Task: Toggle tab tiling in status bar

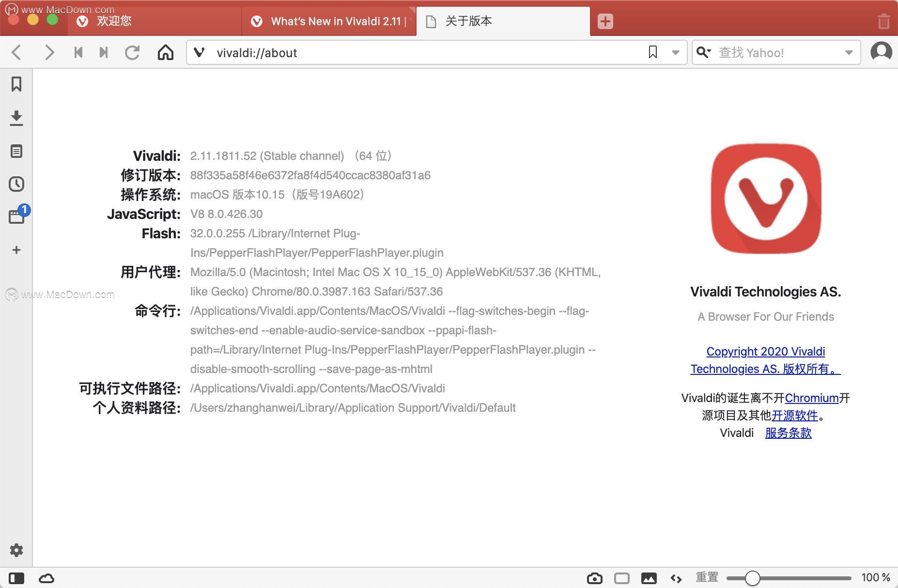Action: 622,578
